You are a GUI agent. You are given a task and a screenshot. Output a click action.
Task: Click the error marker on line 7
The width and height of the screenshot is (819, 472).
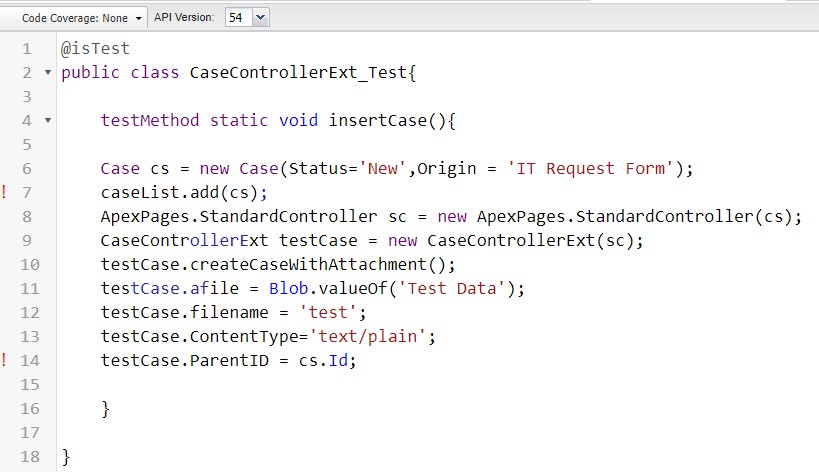[5, 193]
